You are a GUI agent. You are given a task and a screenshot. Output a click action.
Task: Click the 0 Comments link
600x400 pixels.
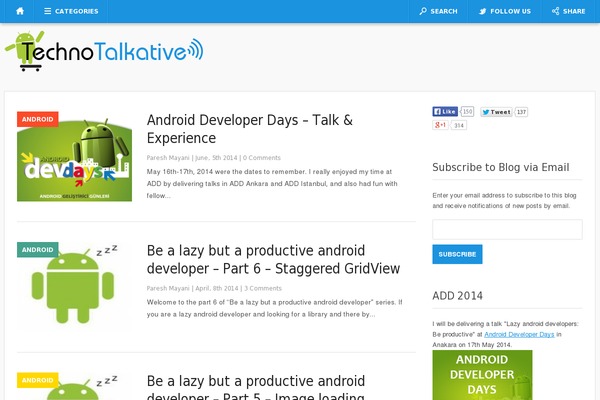[262, 158]
